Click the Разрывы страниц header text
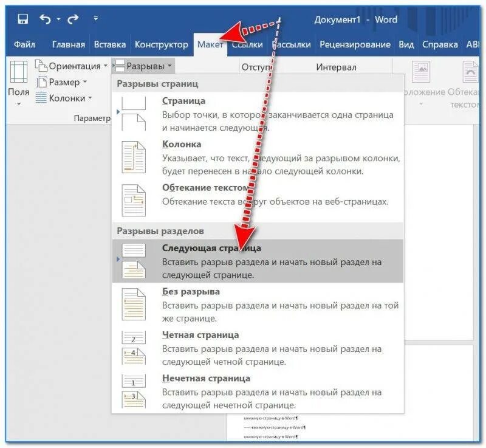 [x=157, y=84]
